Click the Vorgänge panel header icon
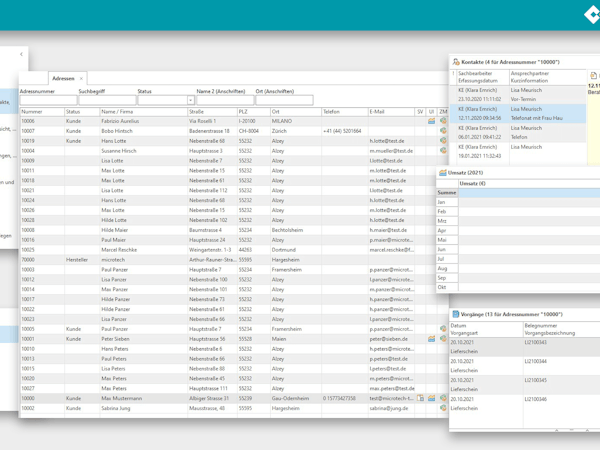 [x=456, y=314]
